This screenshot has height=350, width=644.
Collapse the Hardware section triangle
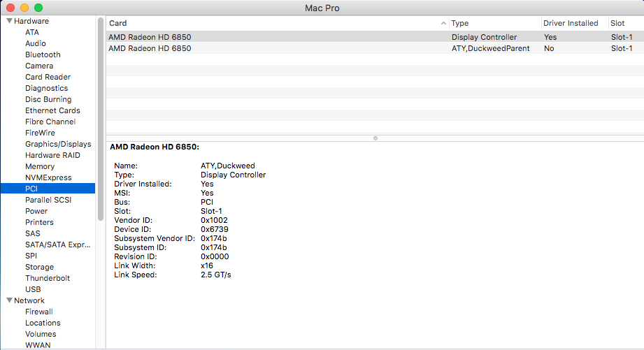pyautogui.click(x=10, y=21)
